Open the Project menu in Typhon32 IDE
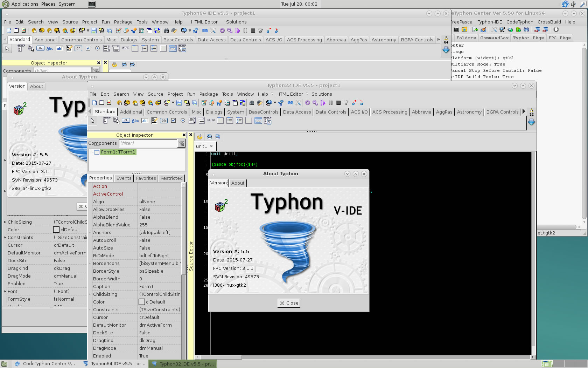The height and width of the screenshot is (368, 588). point(175,94)
